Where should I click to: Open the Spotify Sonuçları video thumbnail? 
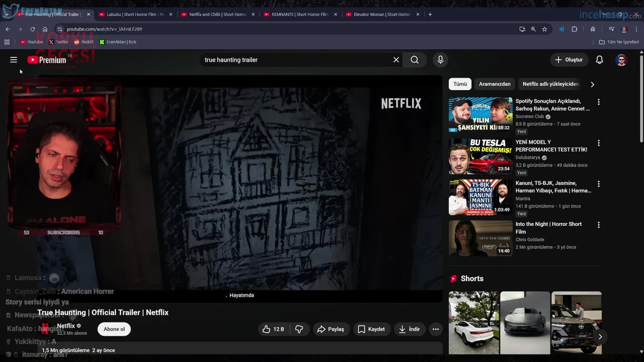[x=480, y=115]
